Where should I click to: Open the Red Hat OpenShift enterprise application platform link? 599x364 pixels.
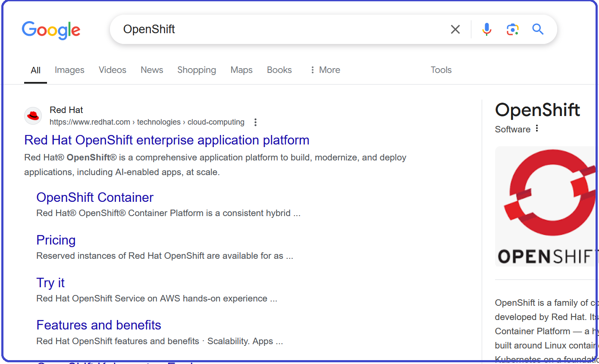point(166,140)
